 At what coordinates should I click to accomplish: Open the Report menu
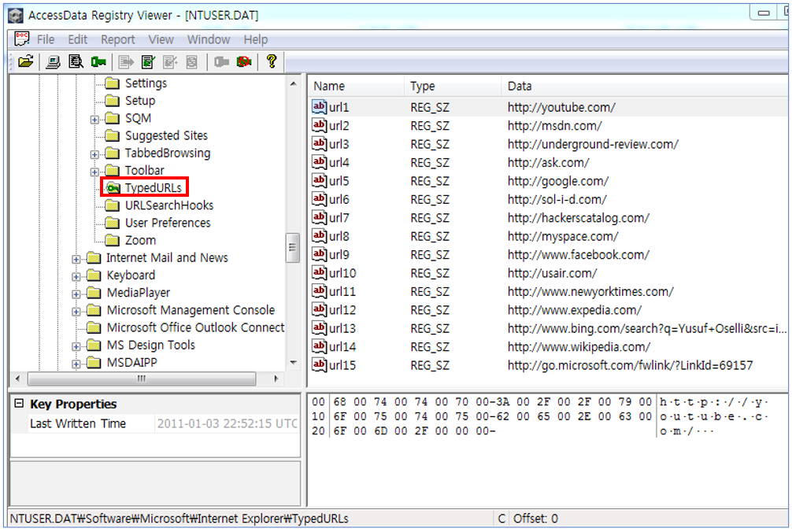click(117, 39)
